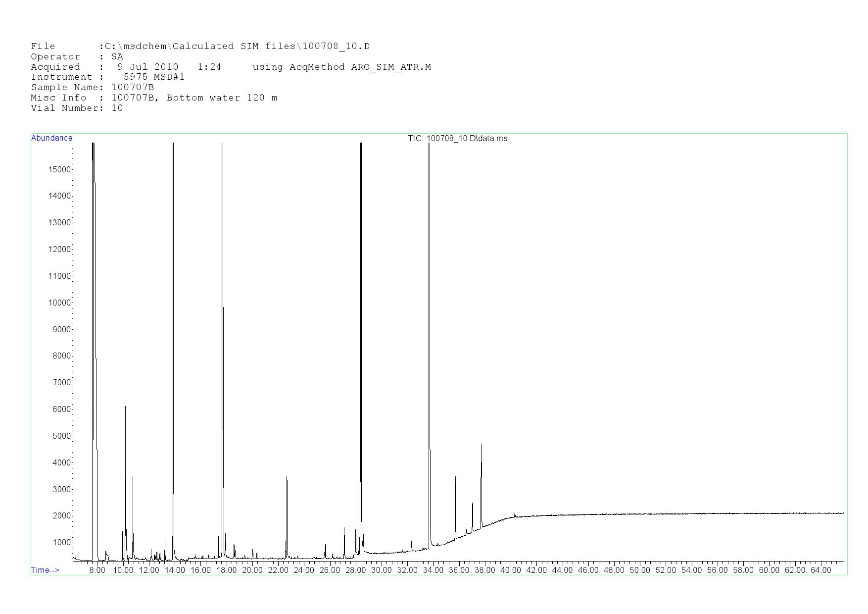Click the Vial Number 10 line

click(77, 108)
